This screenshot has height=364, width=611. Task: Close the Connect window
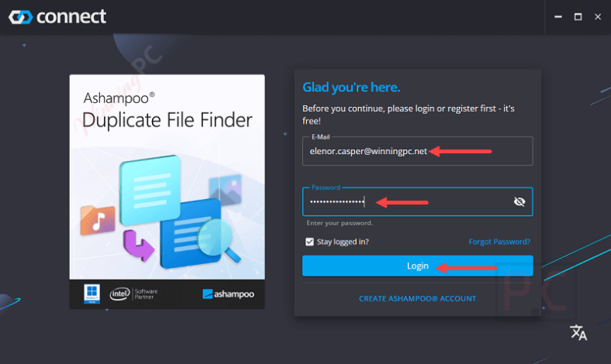598,17
